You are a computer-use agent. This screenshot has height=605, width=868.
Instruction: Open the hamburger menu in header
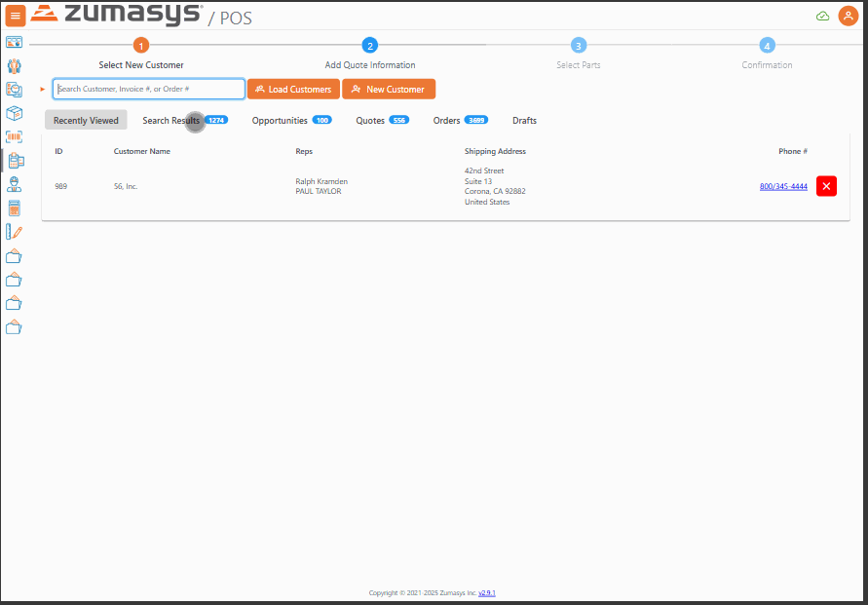coord(16,16)
